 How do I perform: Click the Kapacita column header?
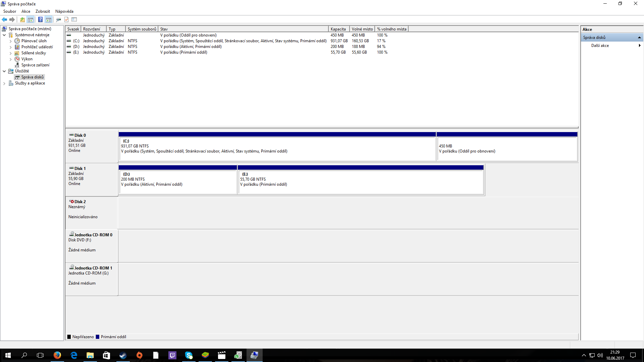pos(338,29)
